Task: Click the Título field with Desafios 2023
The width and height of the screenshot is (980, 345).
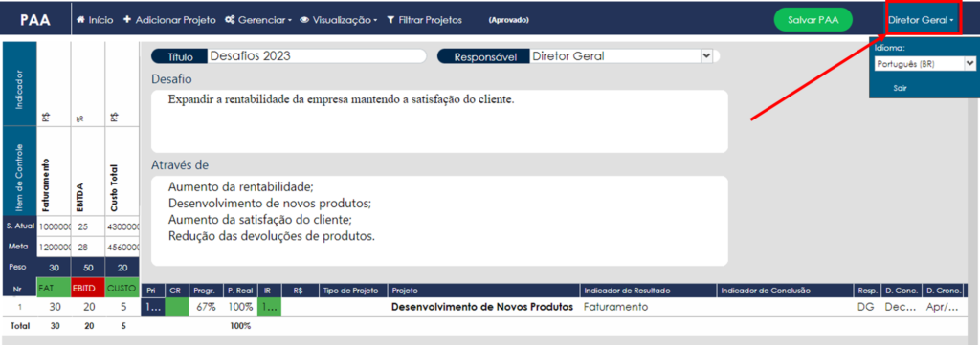Action: tap(316, 55)
